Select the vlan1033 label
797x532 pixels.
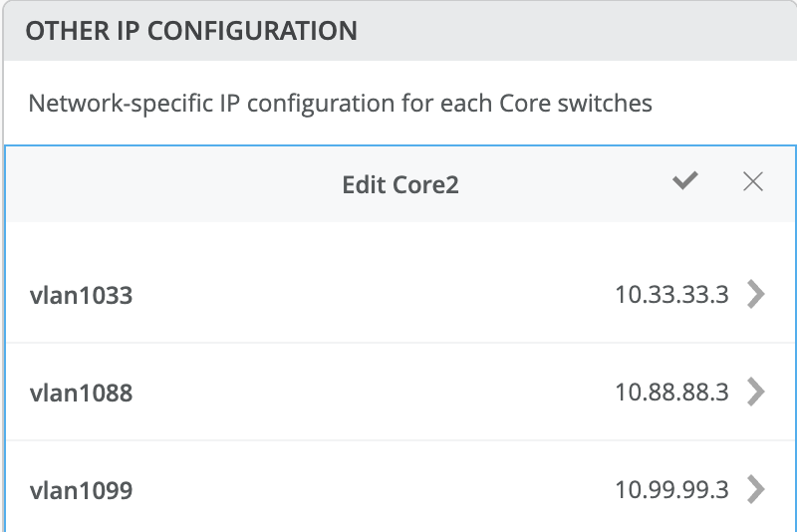[81, 296]
